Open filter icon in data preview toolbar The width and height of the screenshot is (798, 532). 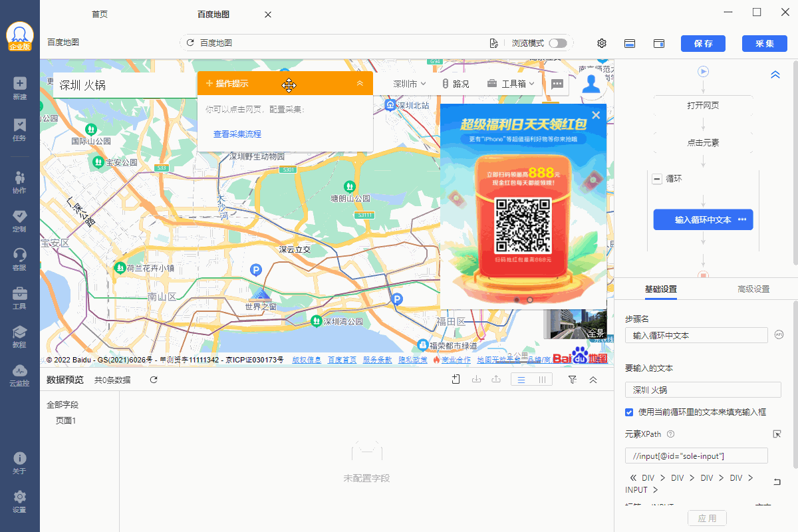tap(573, 380)
